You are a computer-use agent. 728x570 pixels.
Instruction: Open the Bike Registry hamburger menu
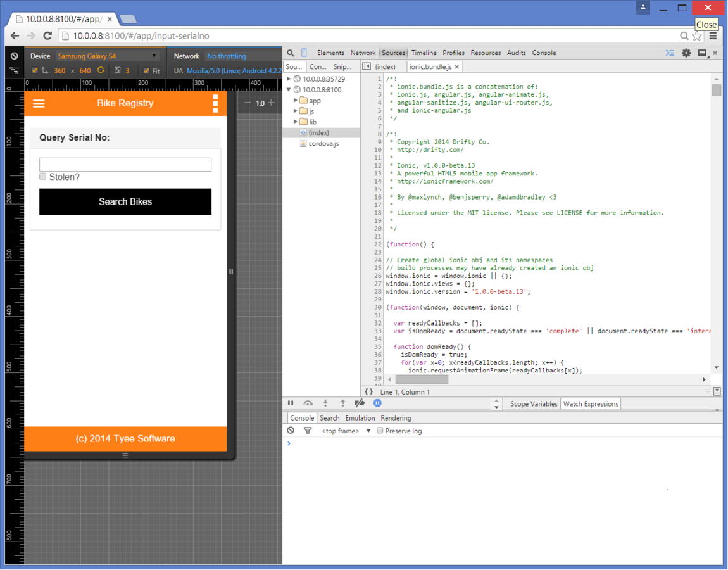point(38,103)
